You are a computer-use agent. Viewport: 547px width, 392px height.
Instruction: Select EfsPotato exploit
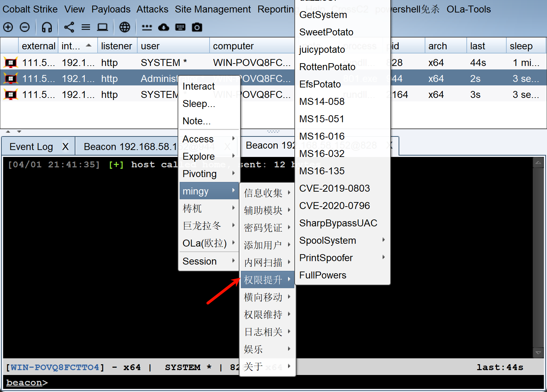pyautogui.click(x=342, y=84)
